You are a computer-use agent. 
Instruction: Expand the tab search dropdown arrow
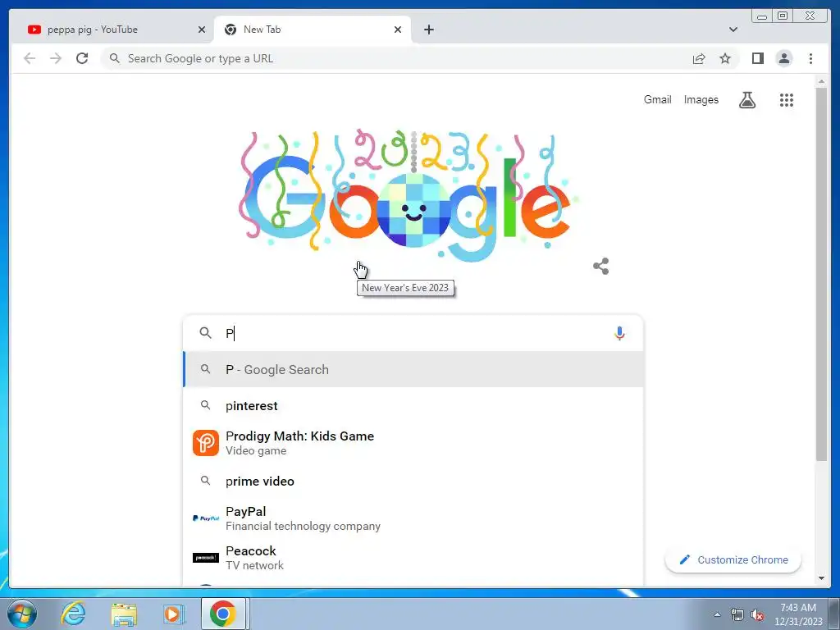click(x=733, y=30)
